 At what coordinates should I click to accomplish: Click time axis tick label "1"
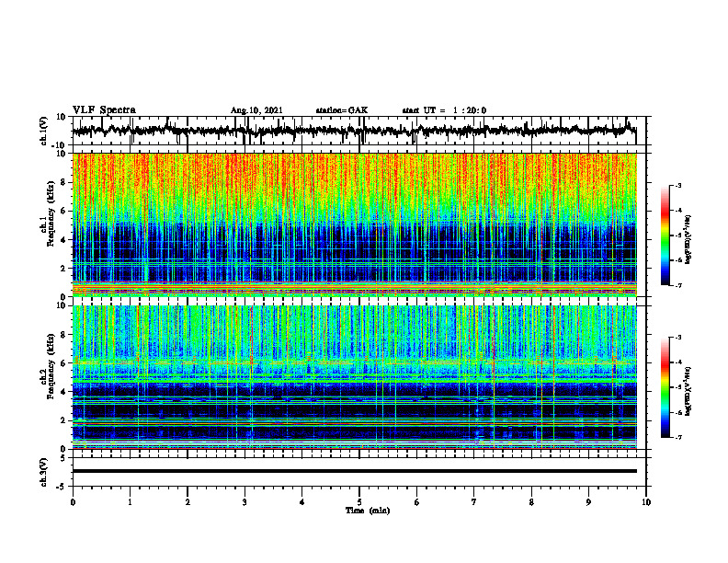130,502
